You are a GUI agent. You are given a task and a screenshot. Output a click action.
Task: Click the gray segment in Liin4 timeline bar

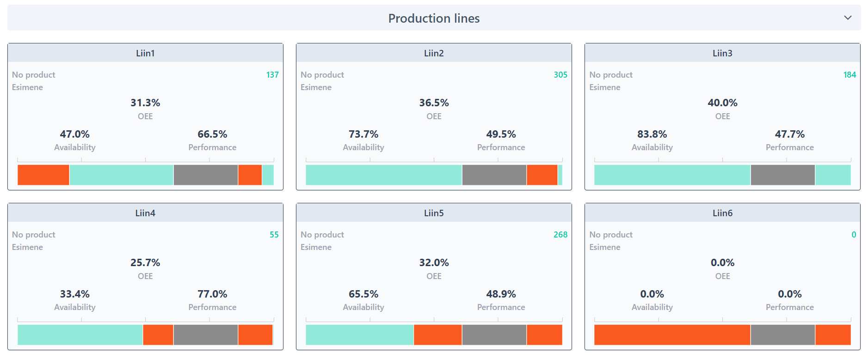[206, 335]
